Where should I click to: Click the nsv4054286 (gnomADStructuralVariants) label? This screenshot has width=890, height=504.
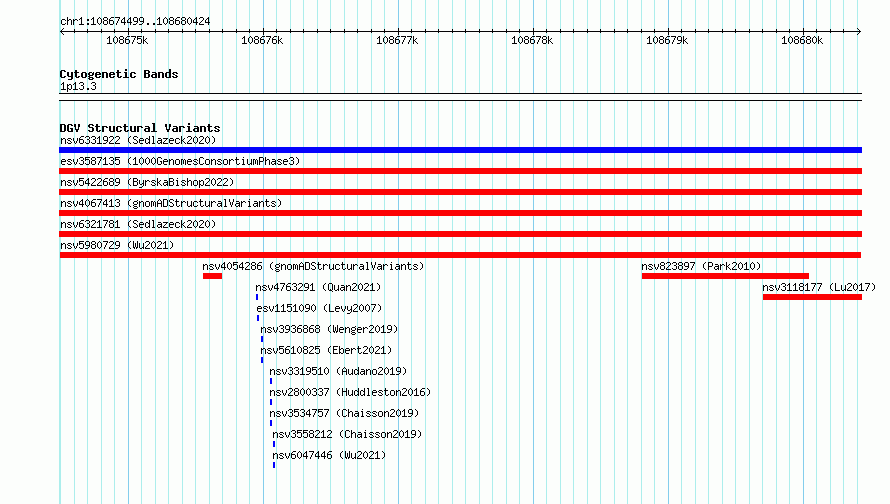point(313,266)
